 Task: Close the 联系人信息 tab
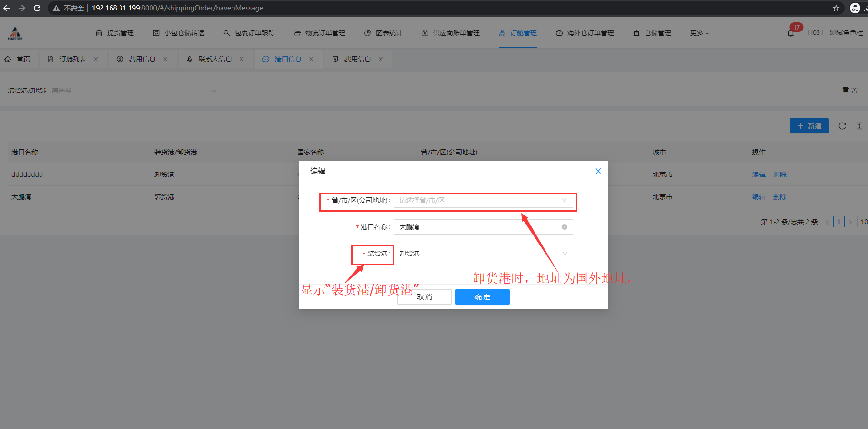[242, 59]
